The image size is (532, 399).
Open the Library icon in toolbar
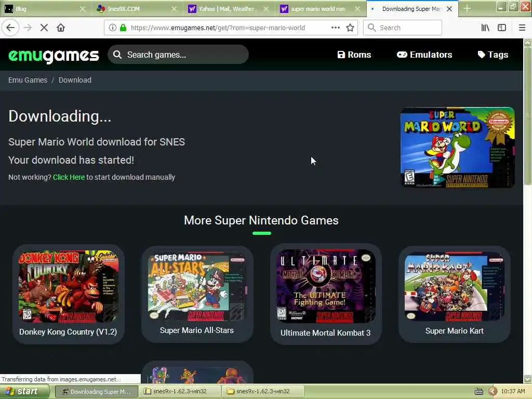(x=485, y=28)
